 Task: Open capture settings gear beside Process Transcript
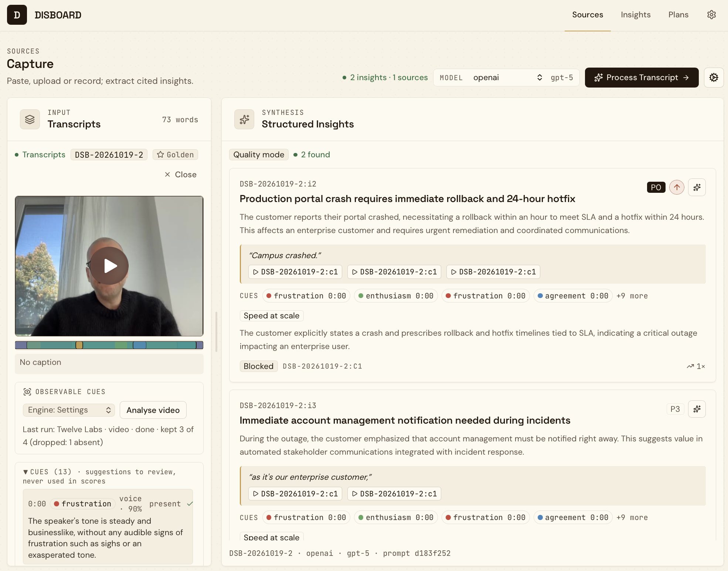[714, 78]
